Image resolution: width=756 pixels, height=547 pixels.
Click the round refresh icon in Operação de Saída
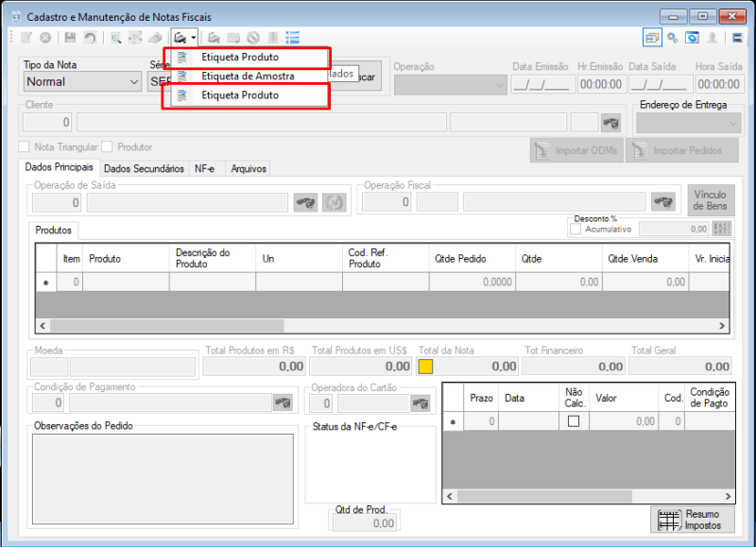click(x=335, y=202)
